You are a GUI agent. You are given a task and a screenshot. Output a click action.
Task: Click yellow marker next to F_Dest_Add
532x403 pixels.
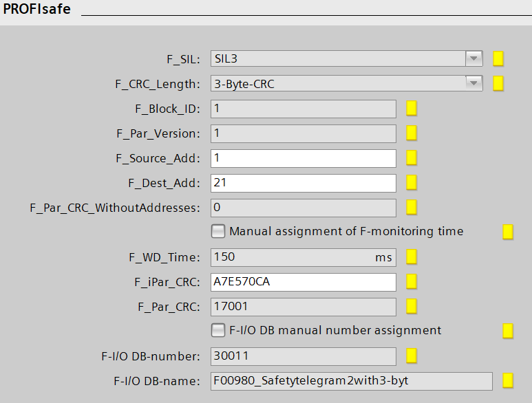pos(412,183)
